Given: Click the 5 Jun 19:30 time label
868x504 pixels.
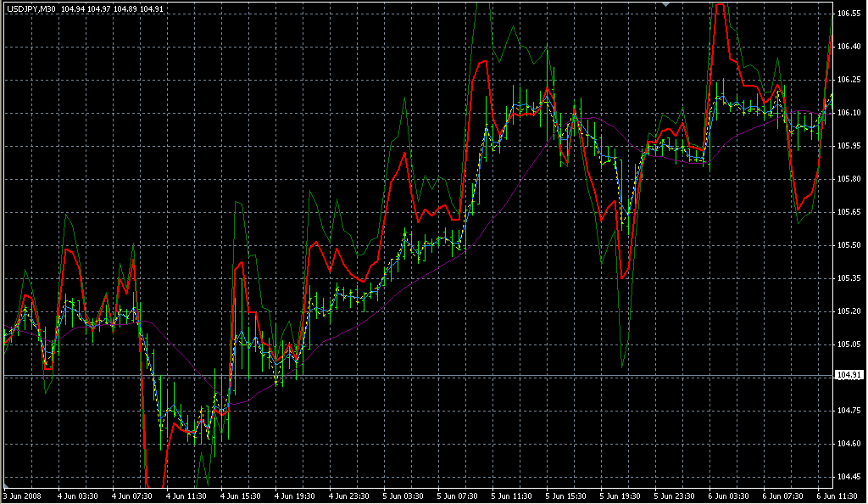Looking at the screenshot, I should point(620,496).
